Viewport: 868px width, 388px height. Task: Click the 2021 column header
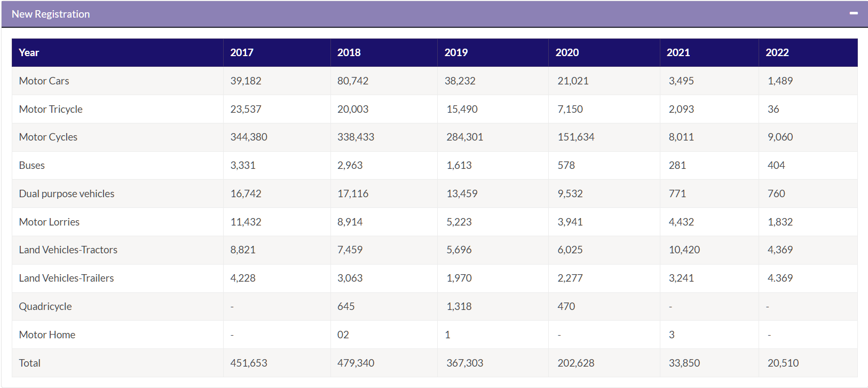[678, 52]
